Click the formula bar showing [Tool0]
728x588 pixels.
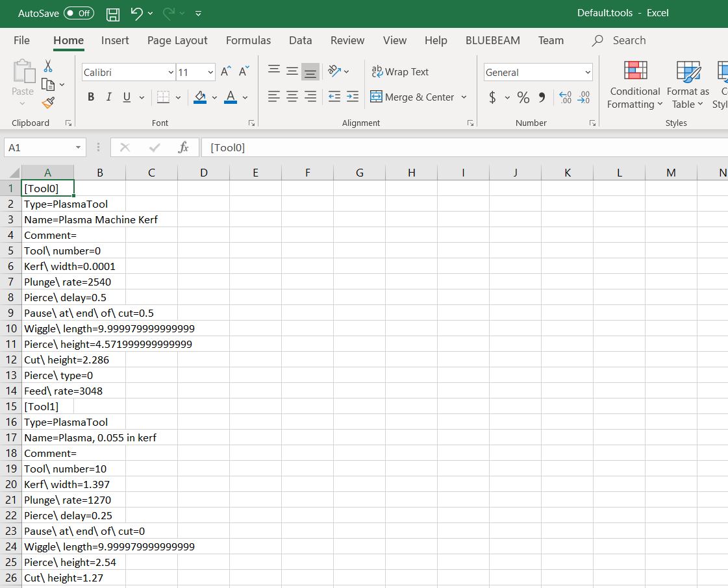pyautogui.click(x=464, y=147)
